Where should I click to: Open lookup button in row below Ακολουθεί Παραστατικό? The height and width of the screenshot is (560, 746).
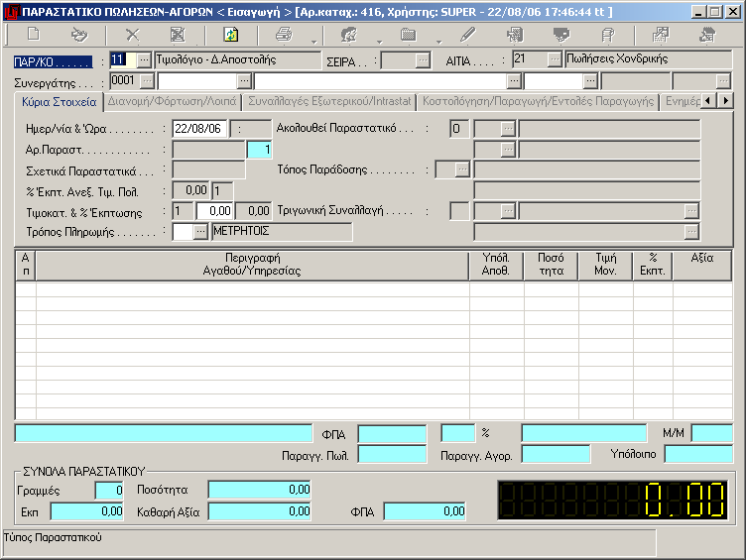(x=508, y=150)
